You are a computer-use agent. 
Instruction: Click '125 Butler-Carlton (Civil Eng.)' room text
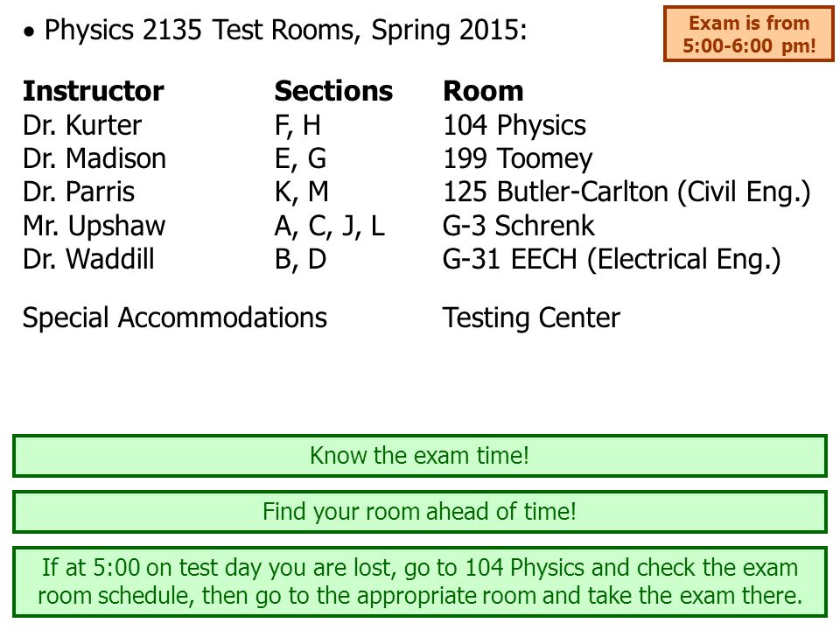point(626,192)
